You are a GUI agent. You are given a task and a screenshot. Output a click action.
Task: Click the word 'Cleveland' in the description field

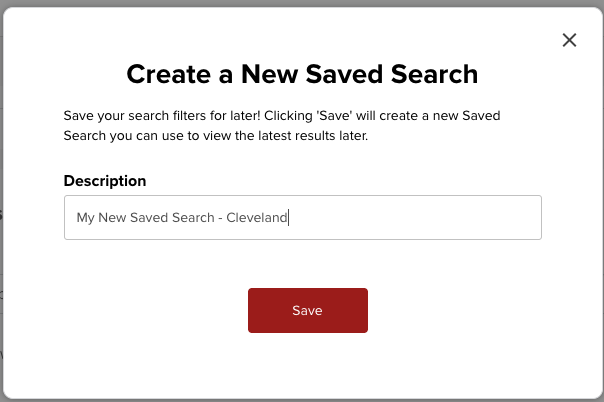click(x=257, y=217)
